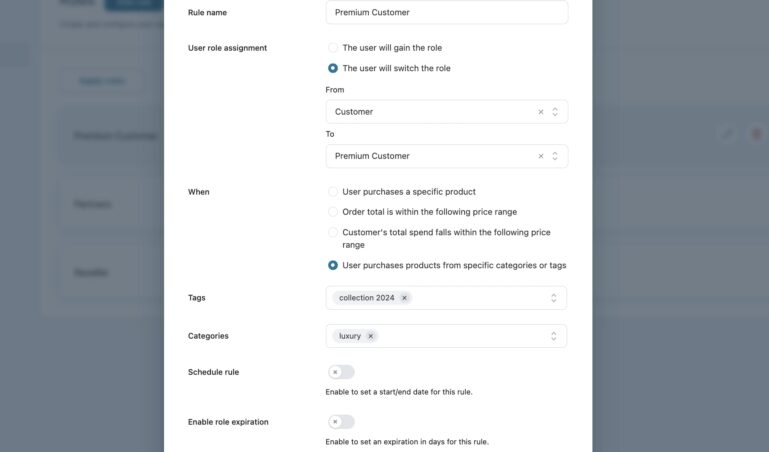Screen dimensions: 769x452
Task: Click the edit pencil icon behind the dialog
Action: click(727, 134)
